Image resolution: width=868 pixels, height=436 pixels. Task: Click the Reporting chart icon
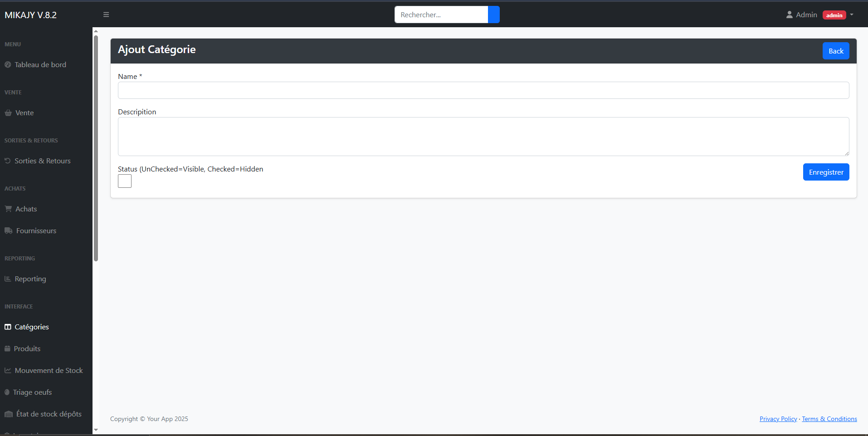[8, 279]
